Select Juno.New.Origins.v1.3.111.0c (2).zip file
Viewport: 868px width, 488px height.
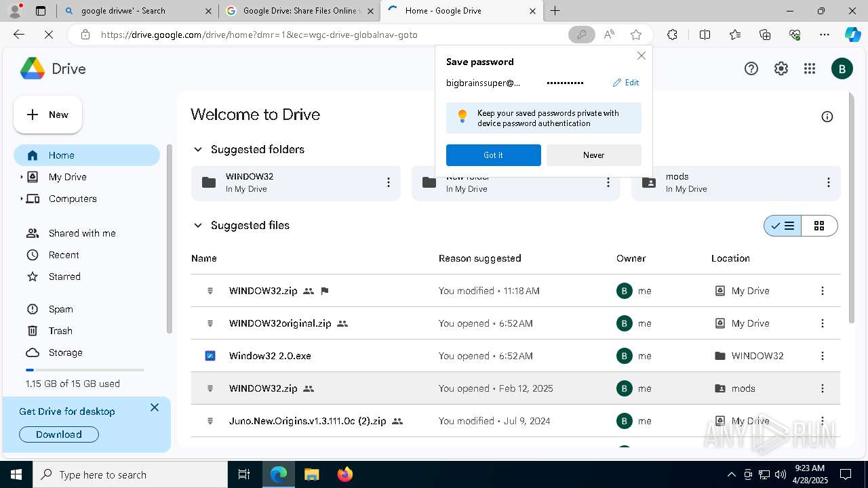[x=515, y=421]
